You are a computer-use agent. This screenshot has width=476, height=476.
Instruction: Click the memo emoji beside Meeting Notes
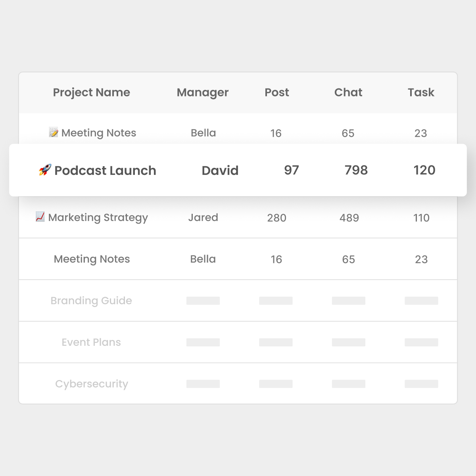[54, 132]
